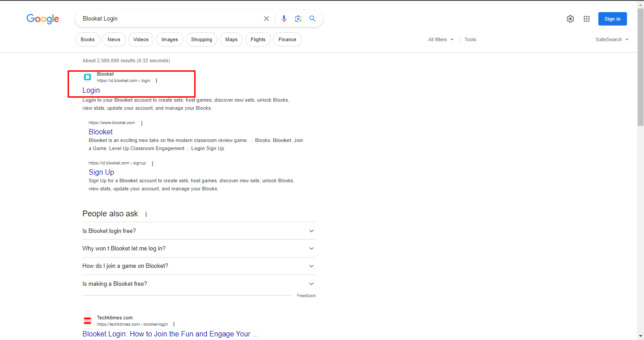The height and width of the screenshot is (340, 644).
Task: Click the https://www.blooket.com URL text
Action: pyautogui.click(x=112, y=123)
